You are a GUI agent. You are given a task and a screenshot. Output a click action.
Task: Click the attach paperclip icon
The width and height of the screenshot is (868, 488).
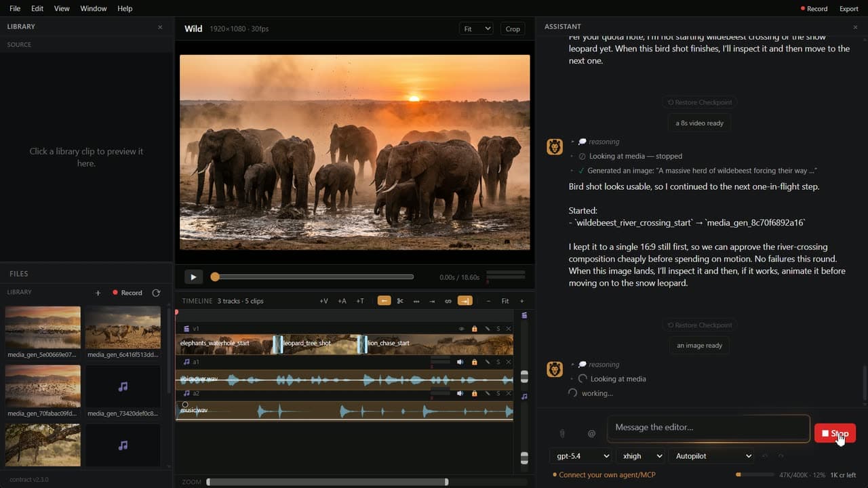[x=562, y=433]
